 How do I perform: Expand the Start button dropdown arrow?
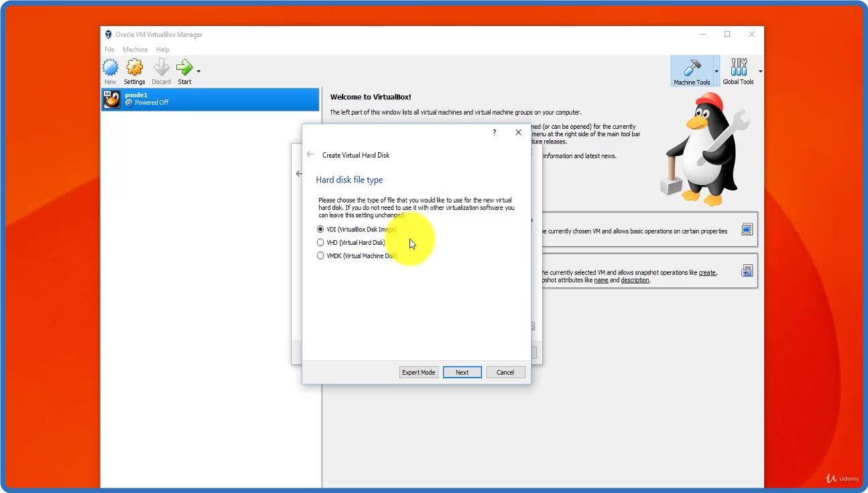click(x=198, y=71)
